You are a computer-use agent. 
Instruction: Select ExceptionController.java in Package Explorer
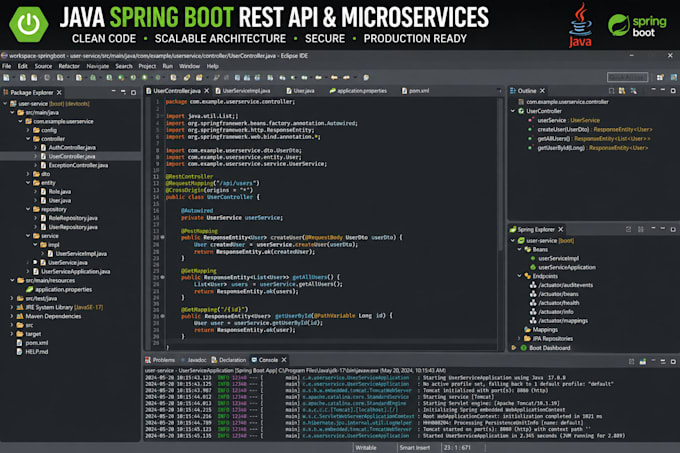[74, 165]
